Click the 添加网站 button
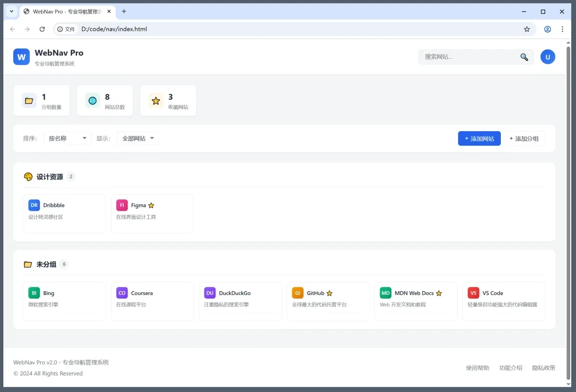The image size is (576, 392). pyautogui.click(x=479, y=139)
